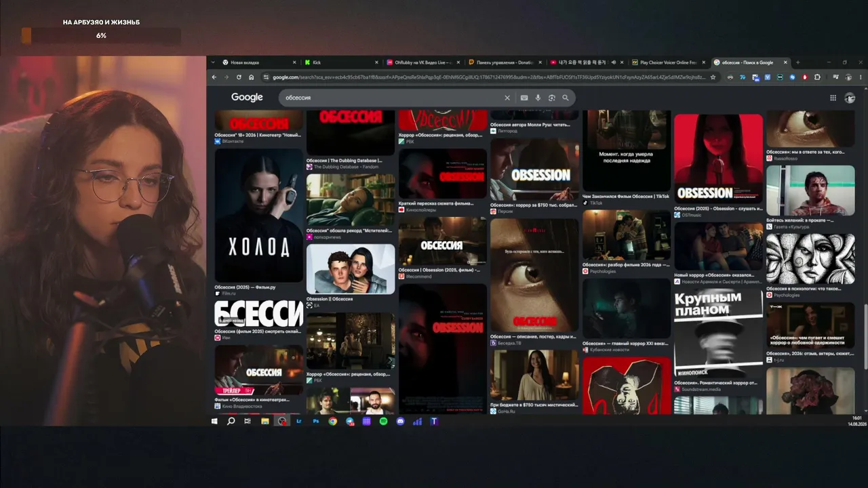Mute the YouTube tab via its speaker icon

point(613,62)
